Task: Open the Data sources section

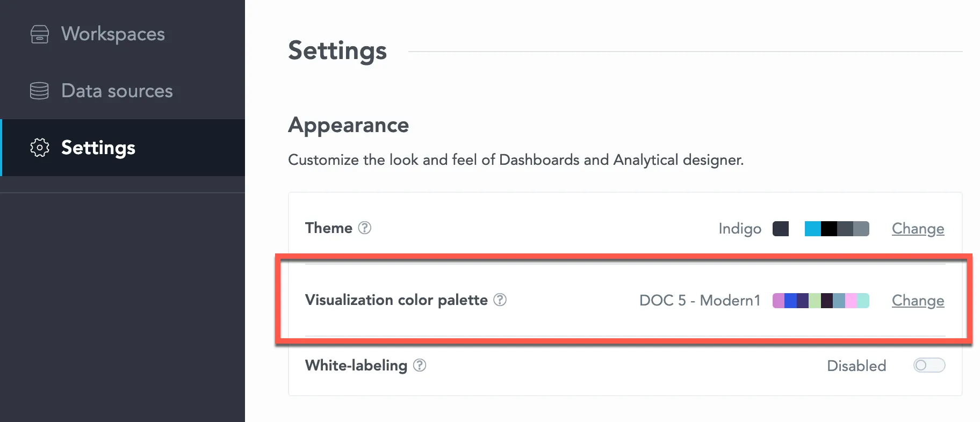Action: coord(117,91)
